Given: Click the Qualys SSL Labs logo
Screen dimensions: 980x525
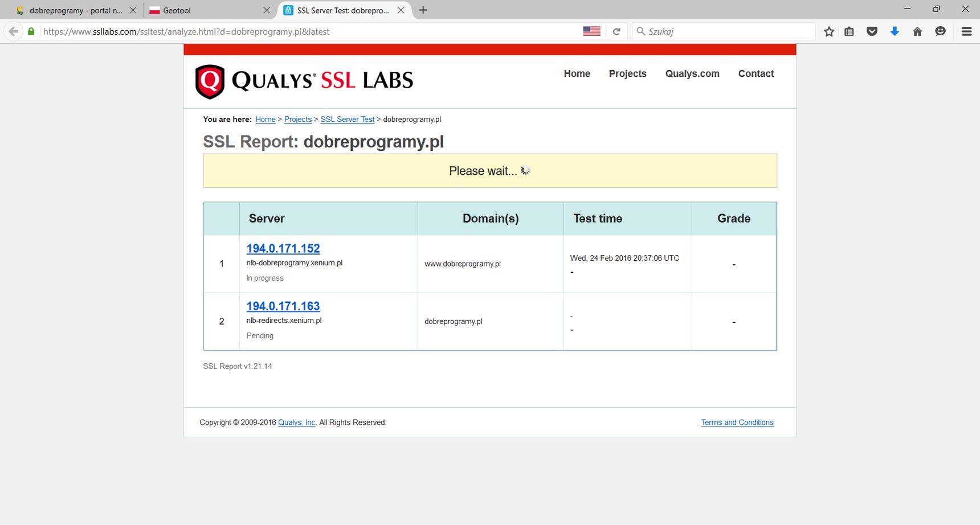Looking at the screenshot, I should point(304,81).
